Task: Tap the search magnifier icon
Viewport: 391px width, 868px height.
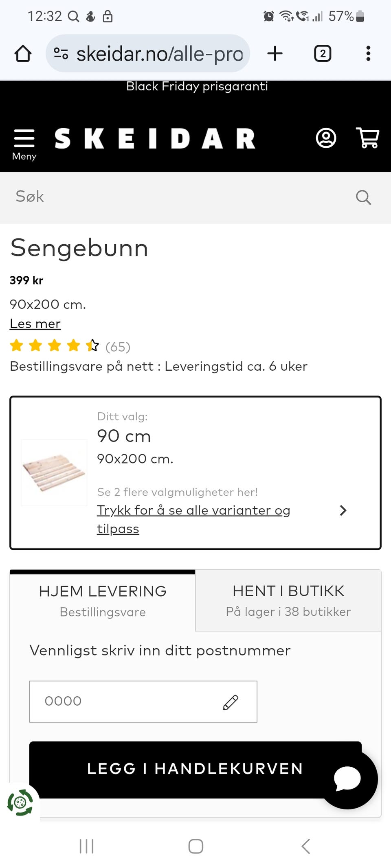Action: [x=363, y=197]
